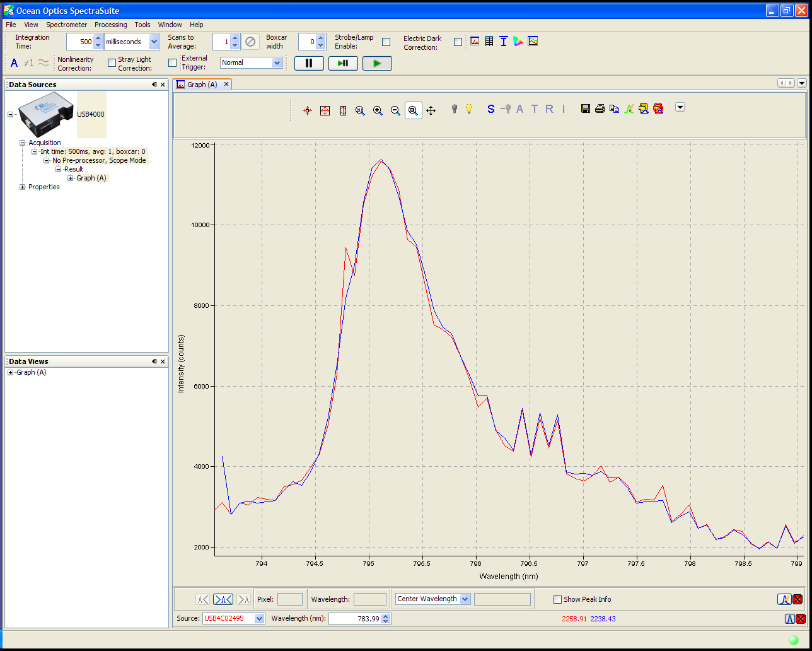
Task: Open the Processing menu
Action: coord(111,25)
